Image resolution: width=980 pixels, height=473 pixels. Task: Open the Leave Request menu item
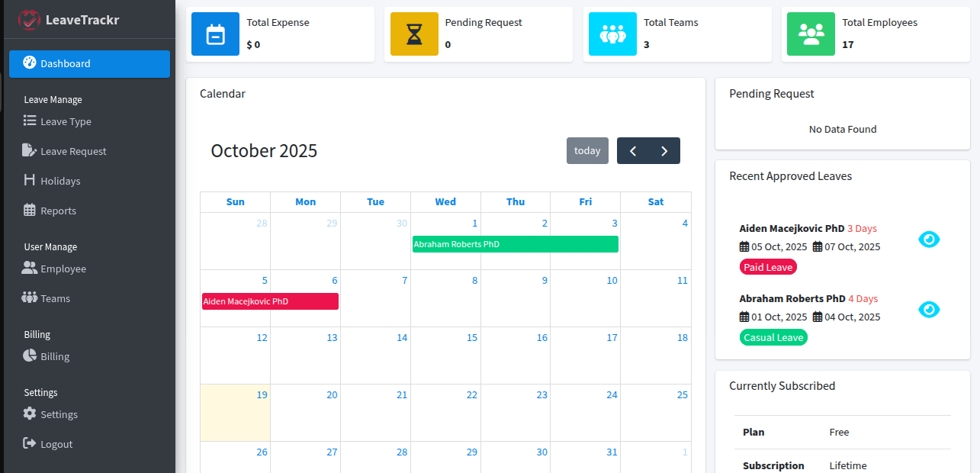pos(73,151)
